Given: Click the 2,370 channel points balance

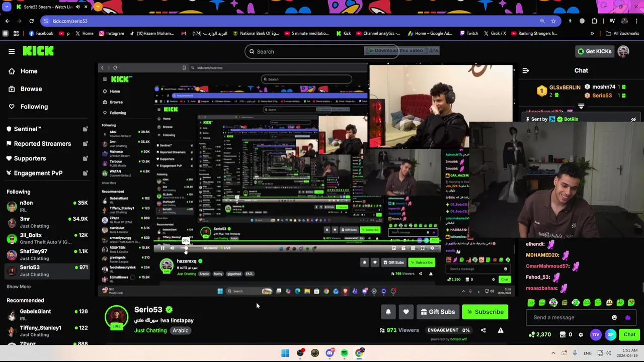Looking at the screenshot, I should (x=540, y=335).
